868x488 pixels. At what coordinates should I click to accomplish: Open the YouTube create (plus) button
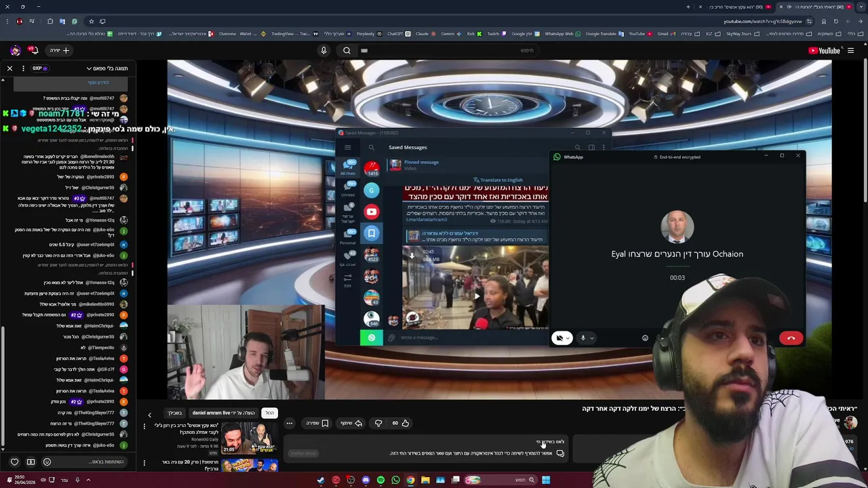(x=59, y=50)
